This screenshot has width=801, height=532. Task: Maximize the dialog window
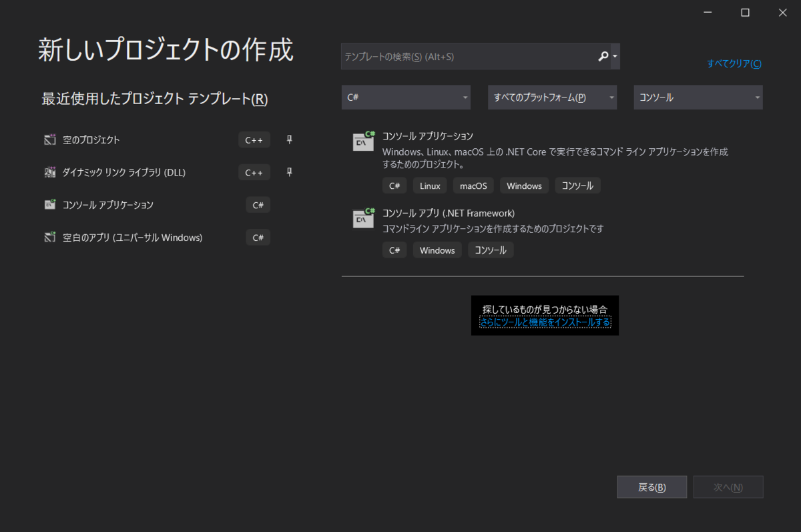point(746,12)
